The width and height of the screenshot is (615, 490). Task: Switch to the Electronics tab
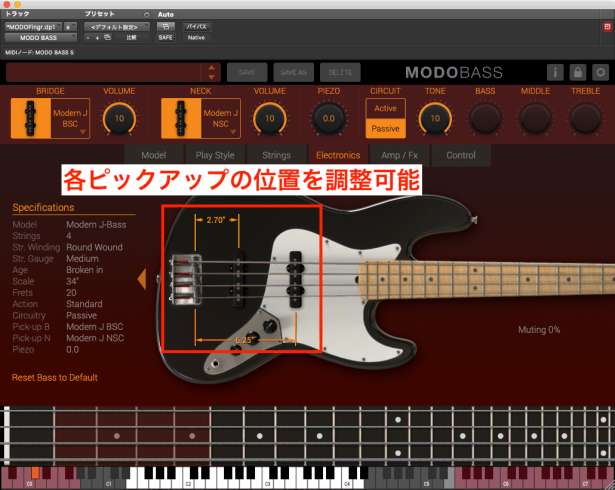[338, 155]
